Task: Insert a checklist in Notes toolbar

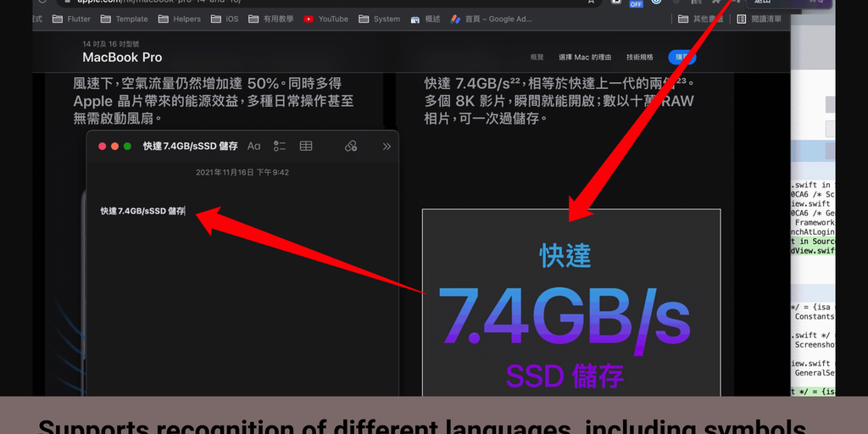Action: click(280, 146)
